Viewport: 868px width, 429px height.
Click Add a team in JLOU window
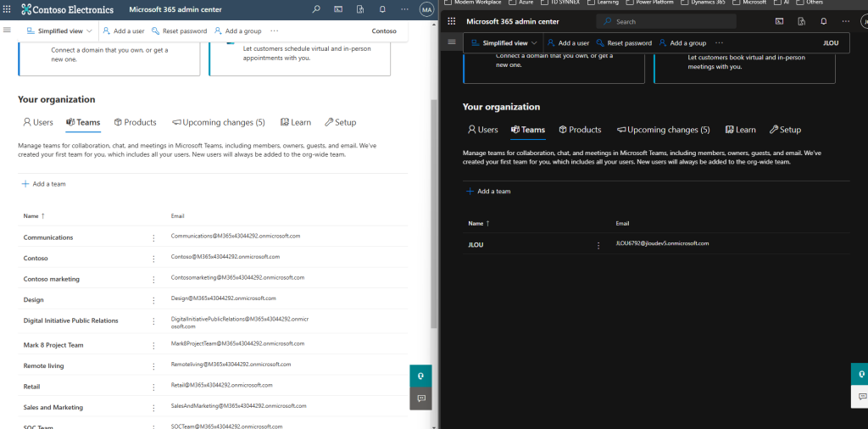click(488, 191)
